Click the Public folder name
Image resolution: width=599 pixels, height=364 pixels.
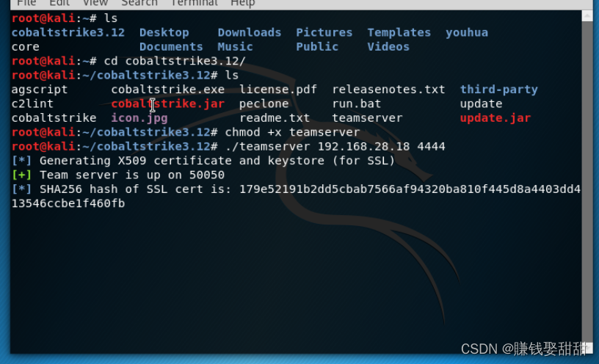(x=317, y=46)
